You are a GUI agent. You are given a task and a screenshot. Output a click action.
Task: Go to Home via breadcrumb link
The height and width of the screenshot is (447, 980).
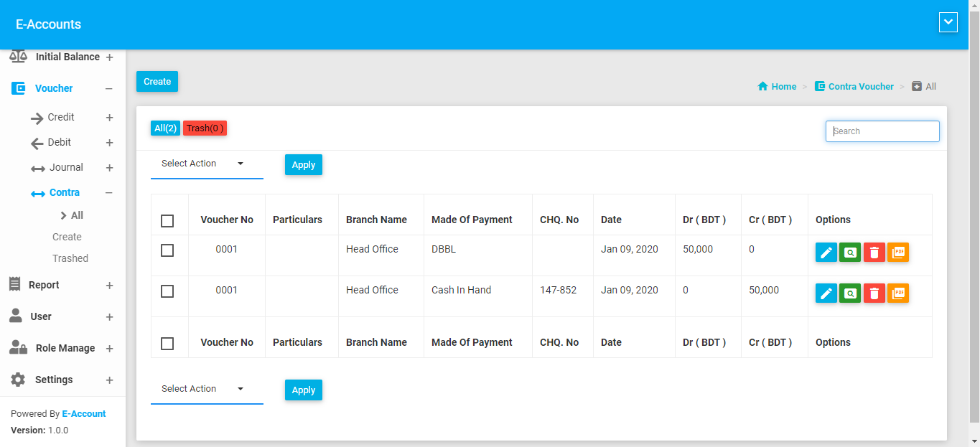tap(783, 87)
